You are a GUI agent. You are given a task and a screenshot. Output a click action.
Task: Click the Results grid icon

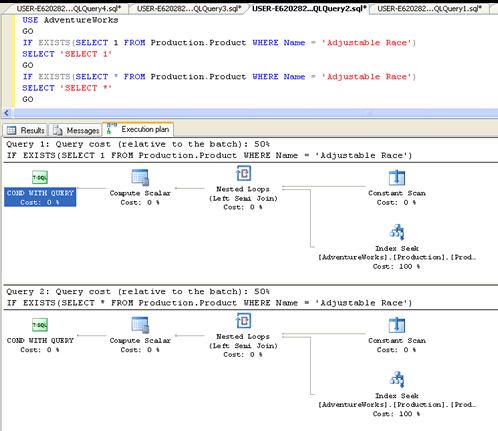[11, 130]
